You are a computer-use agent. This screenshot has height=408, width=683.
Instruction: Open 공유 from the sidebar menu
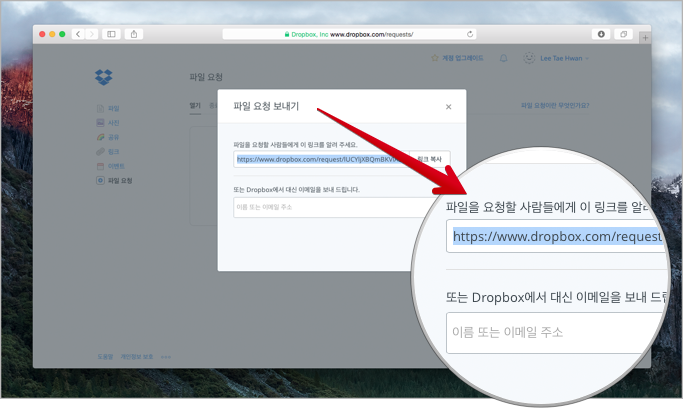coord(114,137)
